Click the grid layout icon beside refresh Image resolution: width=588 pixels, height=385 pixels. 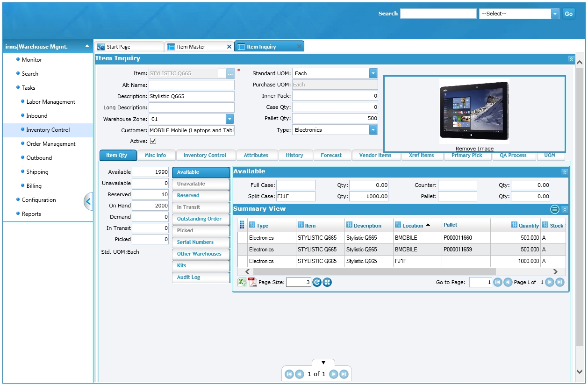(x=327, y=282)
